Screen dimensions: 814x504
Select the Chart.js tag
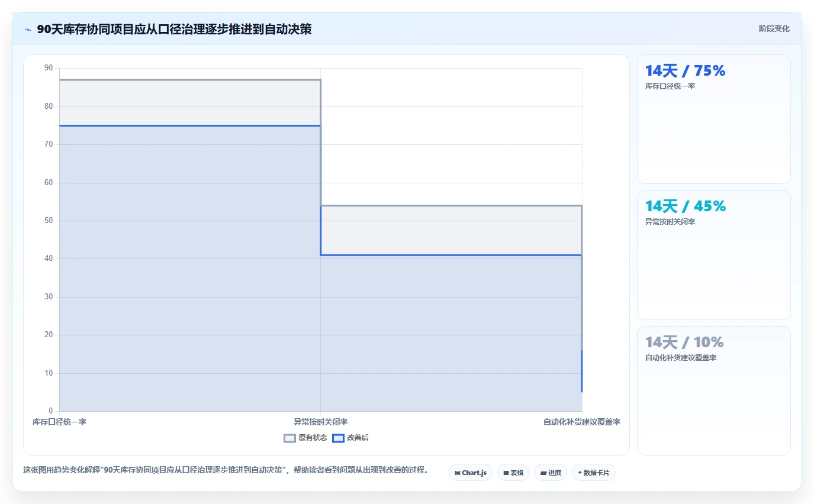(471, 473)
